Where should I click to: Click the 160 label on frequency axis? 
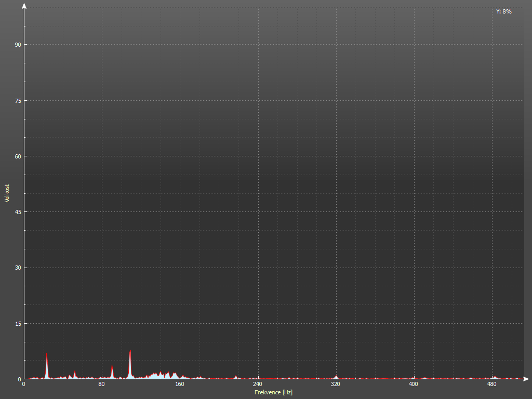tap(180, 384)
